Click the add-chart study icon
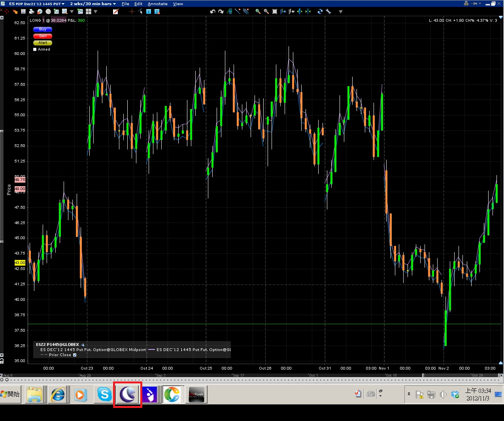The width and height of the screenshot is (504, 421). pos(80,11)
